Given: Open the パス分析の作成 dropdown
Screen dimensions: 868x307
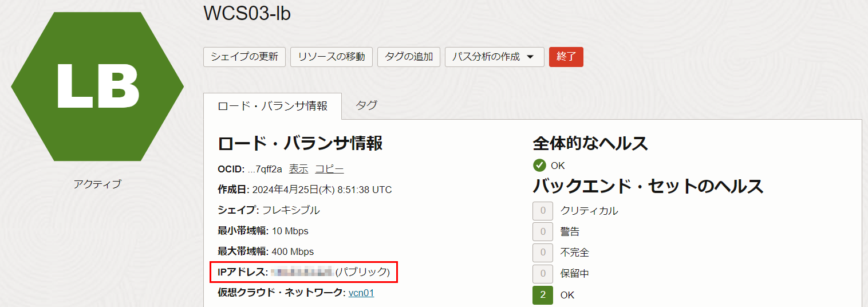Looking at the screenshot, I should click(x=494, y=57).
